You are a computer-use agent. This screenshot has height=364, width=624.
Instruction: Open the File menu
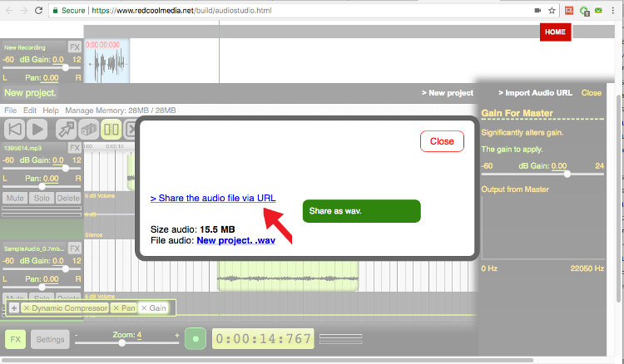click(11, 110)
